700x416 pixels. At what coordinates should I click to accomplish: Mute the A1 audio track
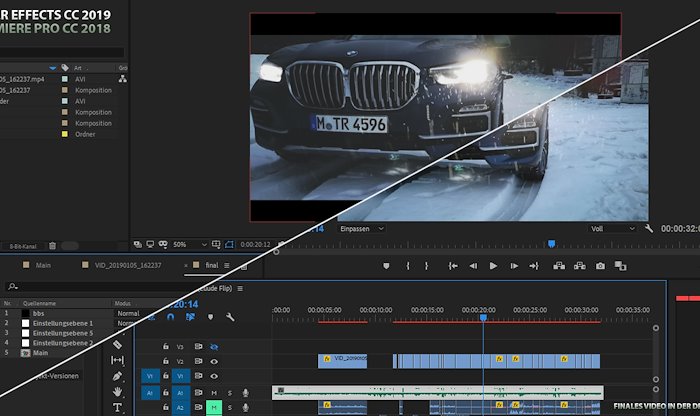[214, 393]
